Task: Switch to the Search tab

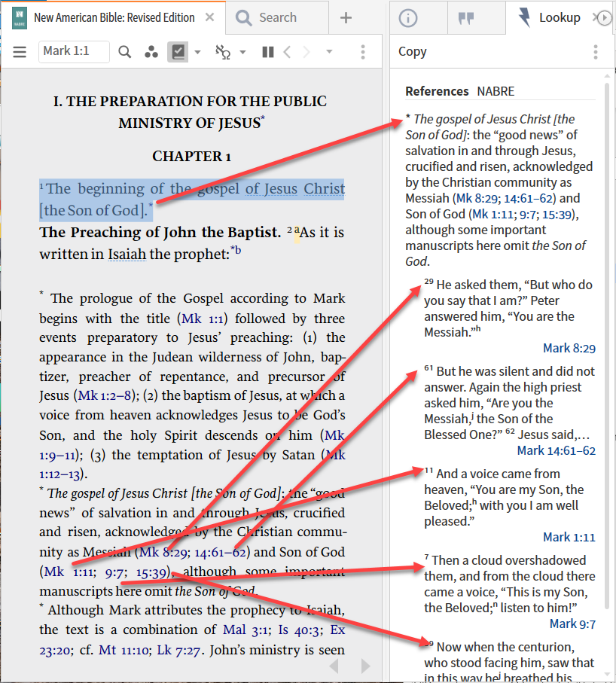Action: [x=277, y=18]
